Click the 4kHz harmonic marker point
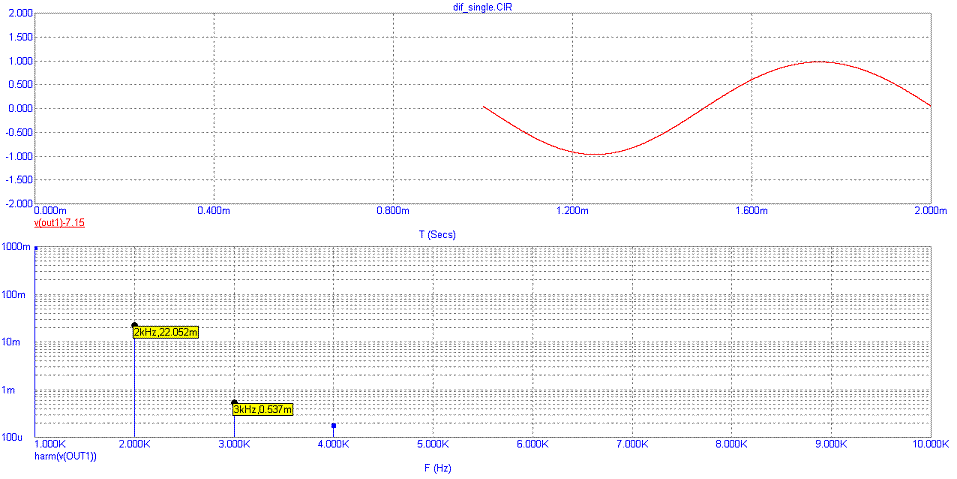Viewport: 957px width, 479px height. point(333,425)
